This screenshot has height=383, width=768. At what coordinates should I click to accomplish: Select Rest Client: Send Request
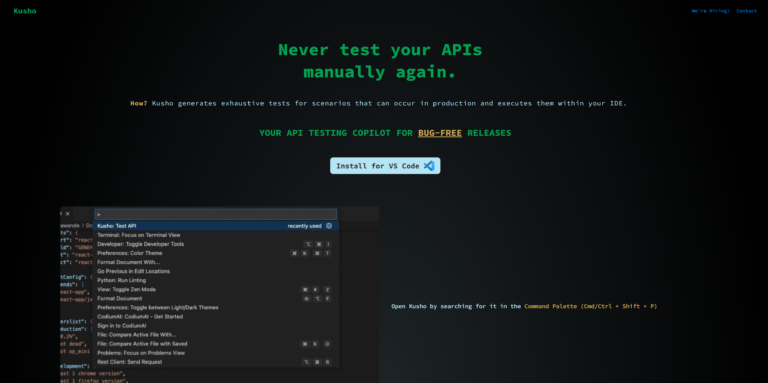coord(216,362)
